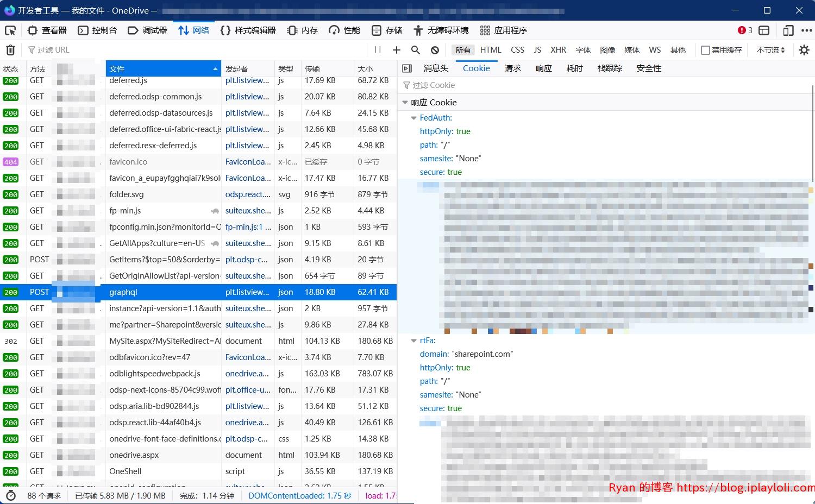Click the red error count badge
This screenshot has height=504, width=815.
pyautogui.click(x=745, y=30)
